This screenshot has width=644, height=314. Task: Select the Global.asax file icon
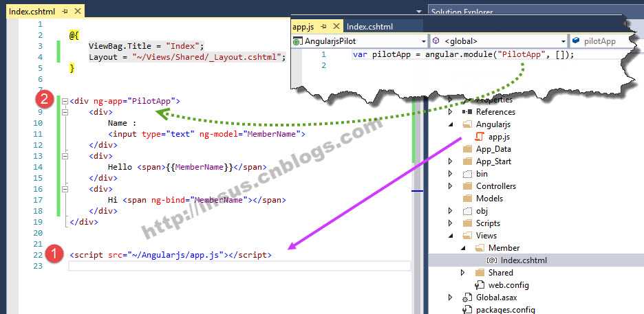tap(467, 298)
